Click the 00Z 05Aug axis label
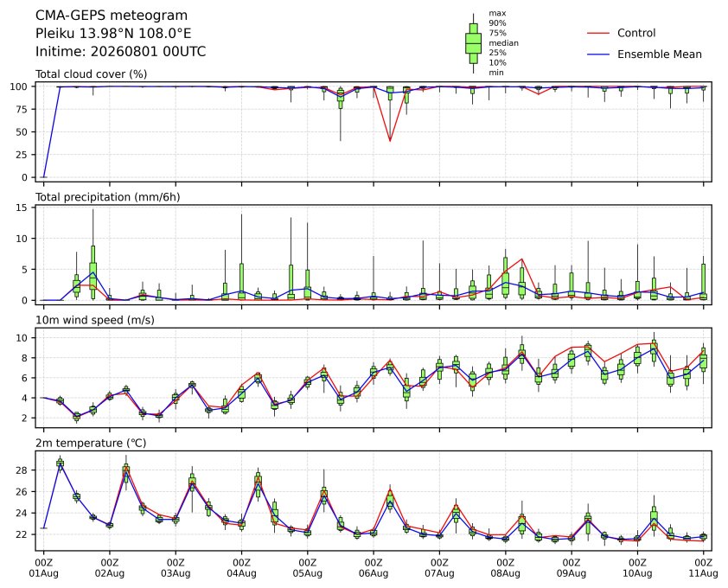Screen dimensions: 728x588 click(x=307, y=567)
